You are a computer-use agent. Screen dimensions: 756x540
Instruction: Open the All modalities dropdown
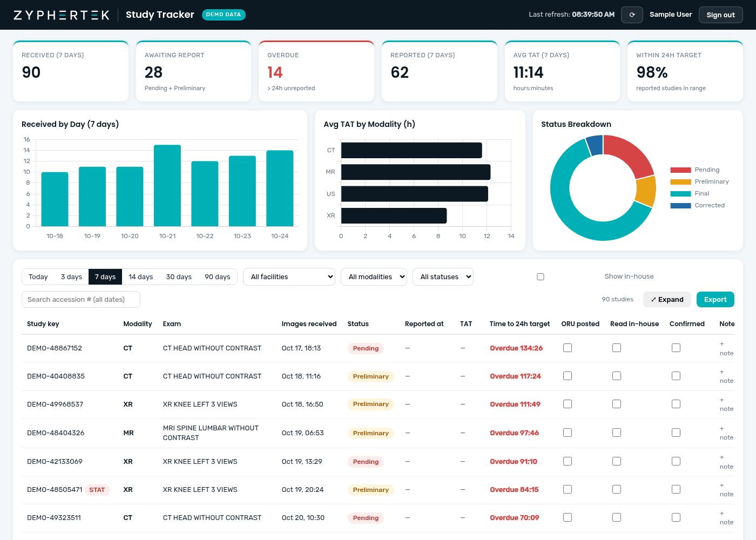pyautogui.click(x=374, y=277)
